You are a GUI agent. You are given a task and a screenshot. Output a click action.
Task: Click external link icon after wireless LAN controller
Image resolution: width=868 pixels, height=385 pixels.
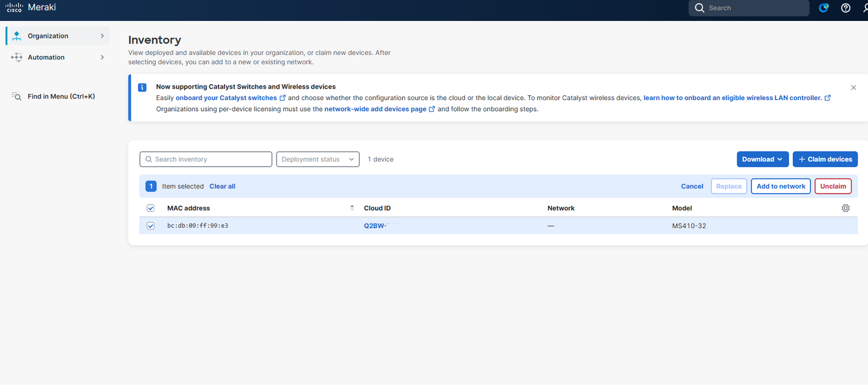[x=827, y=98]
